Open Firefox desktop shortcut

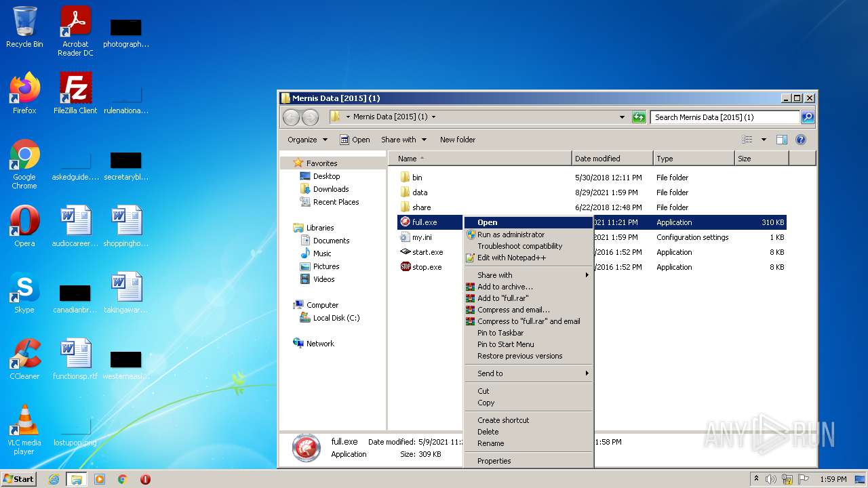[x=24, y=94]
